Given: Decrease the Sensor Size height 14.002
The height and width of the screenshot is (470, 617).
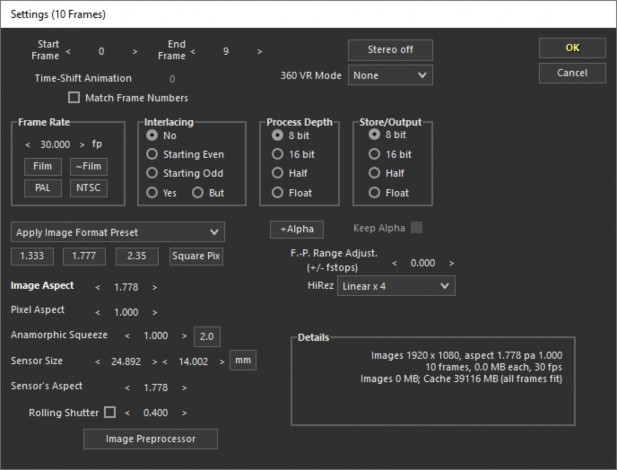Looking at the screenshot, I should [x=165, y=362].
